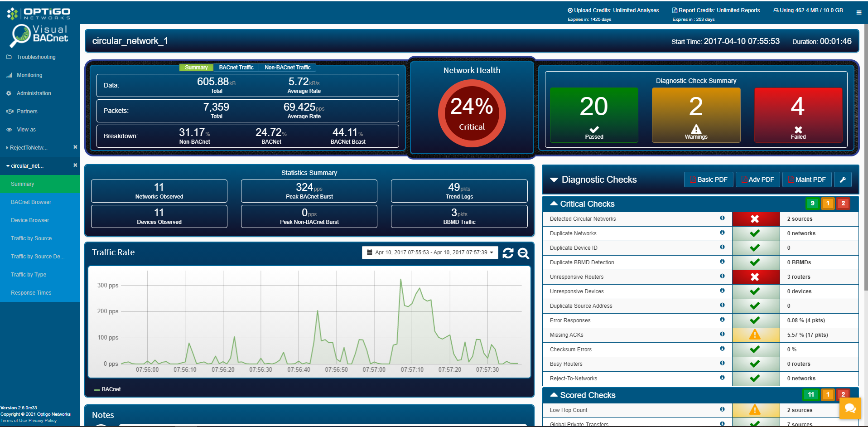Open the chat support bubble

click(850, 408)
